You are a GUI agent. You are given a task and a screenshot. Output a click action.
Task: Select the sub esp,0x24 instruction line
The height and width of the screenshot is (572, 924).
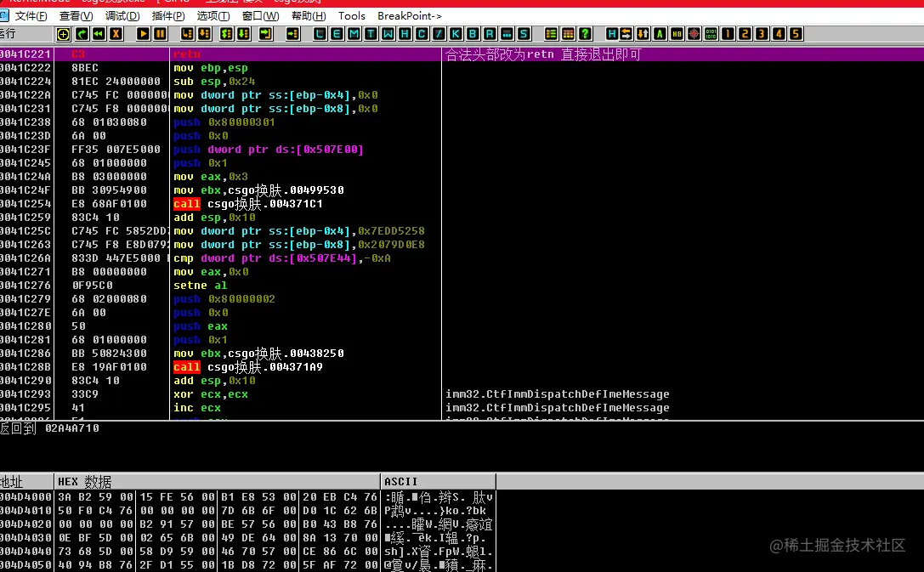point(214,82)
